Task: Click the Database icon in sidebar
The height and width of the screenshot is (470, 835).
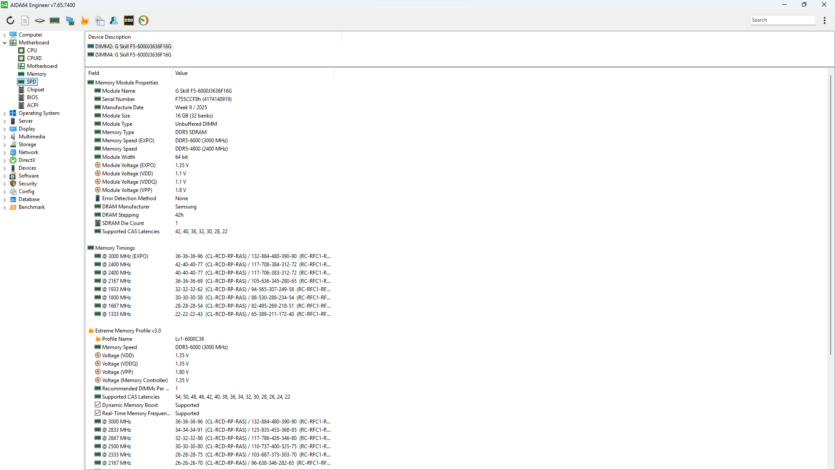Action: point(13,199)
